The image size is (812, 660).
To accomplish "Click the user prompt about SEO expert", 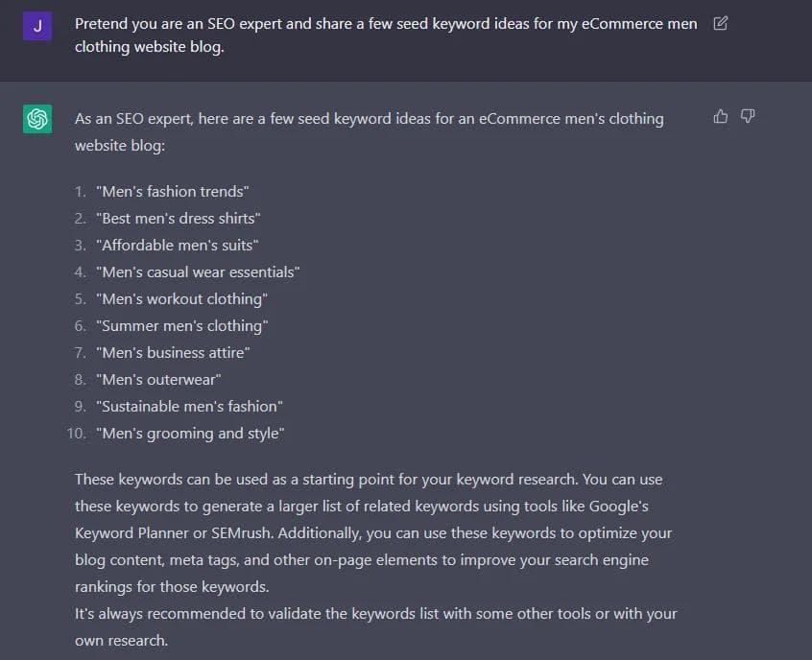I will click(x=386, y=35).
